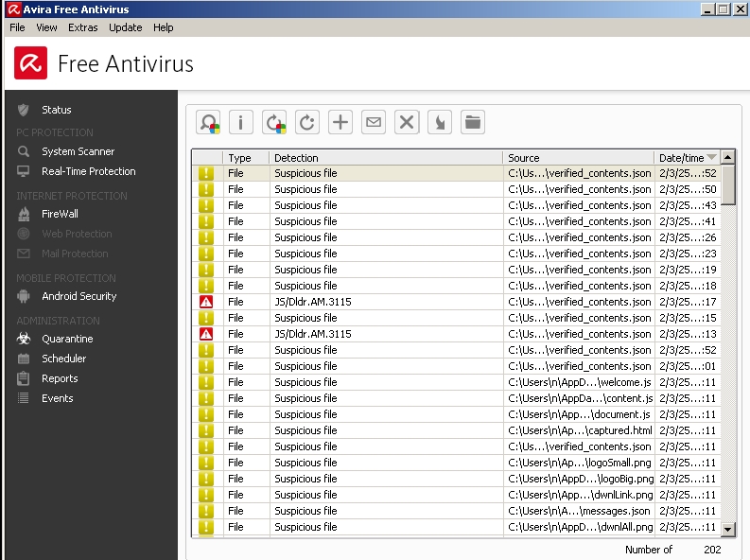The height and width of the screenshot is (560, 750).
Task: Select the messages.json source row
Action: point(456,511)
